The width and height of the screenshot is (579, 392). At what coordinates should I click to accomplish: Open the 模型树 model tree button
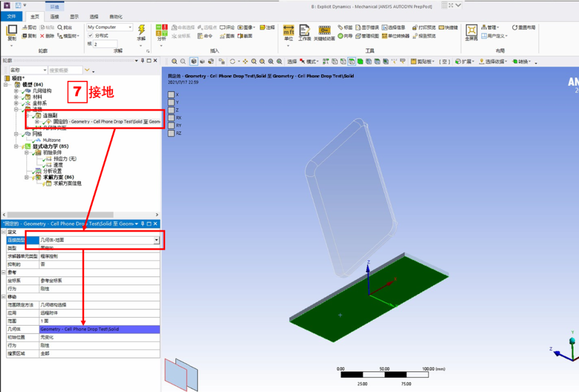69,36
